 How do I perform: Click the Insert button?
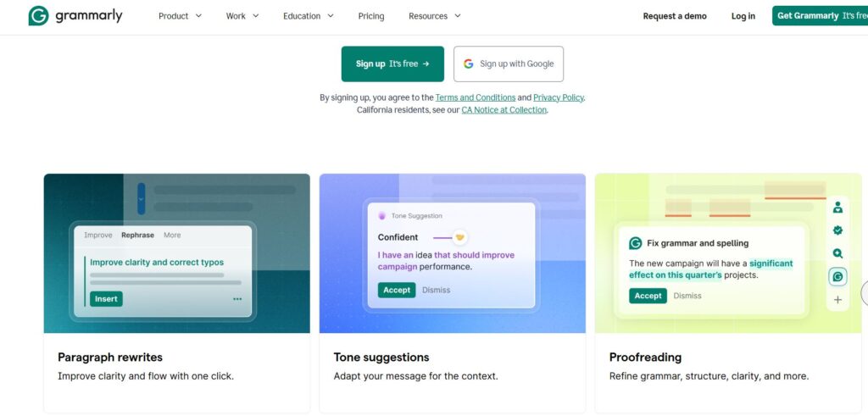tap(106, 299)
